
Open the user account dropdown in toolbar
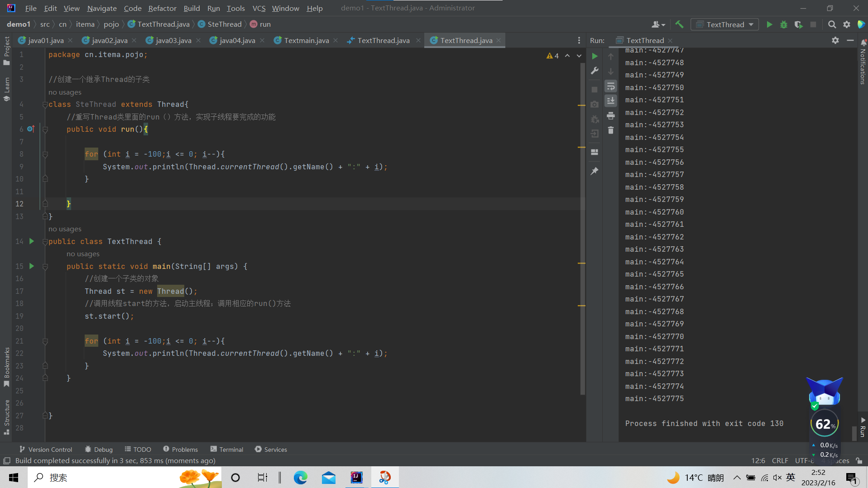click(658, 24)
